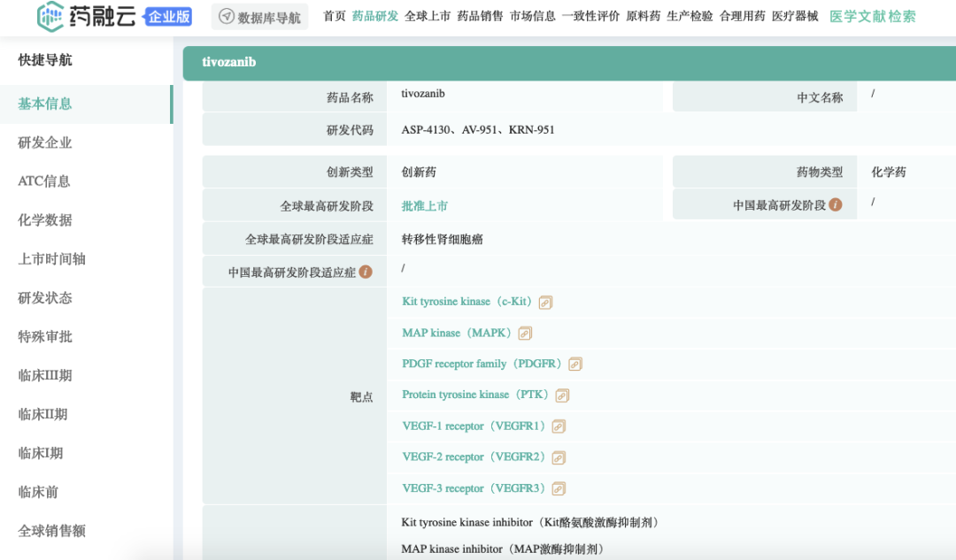Image resolution: width=956 pixels, height=560 pixels.
Task: Click the 药融云 logo icon
Action: (50, 17)
